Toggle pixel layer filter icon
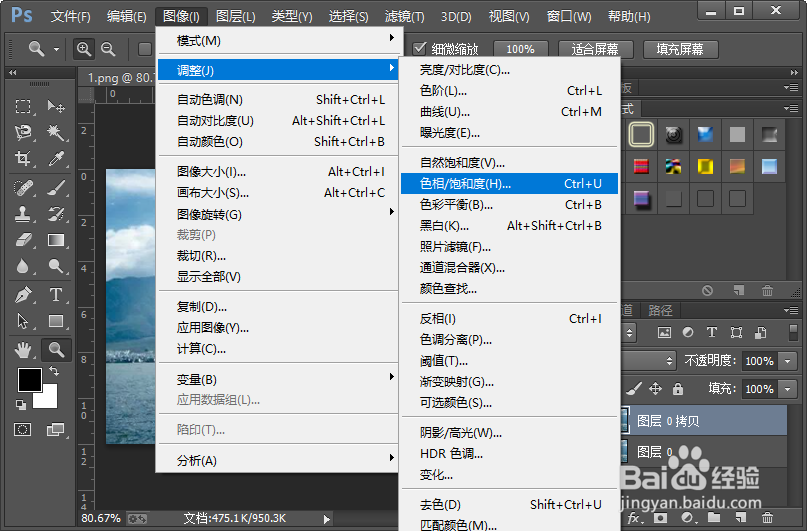Viewport: 807px width, 531px height. pyautogui.click(x=664, y=332)
